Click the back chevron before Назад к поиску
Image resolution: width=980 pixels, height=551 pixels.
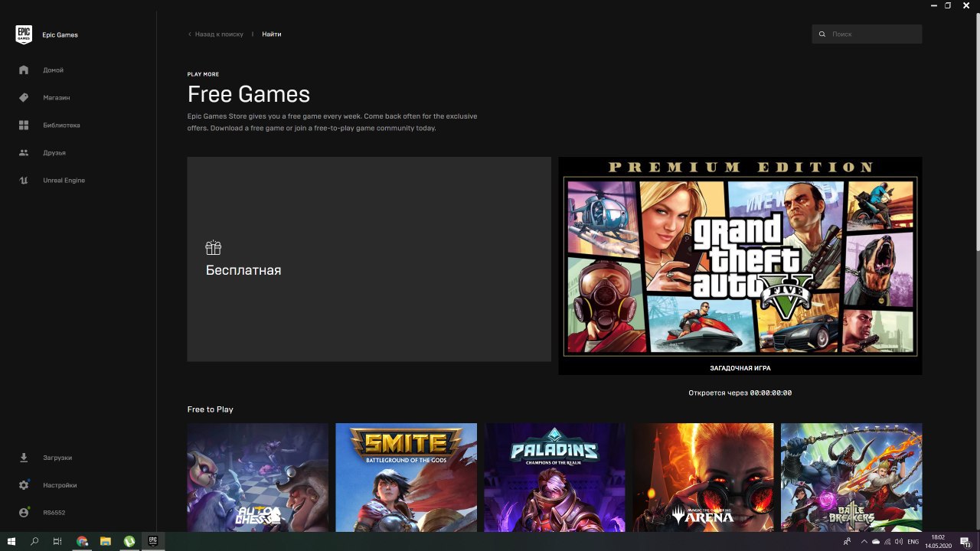[190, 34]
